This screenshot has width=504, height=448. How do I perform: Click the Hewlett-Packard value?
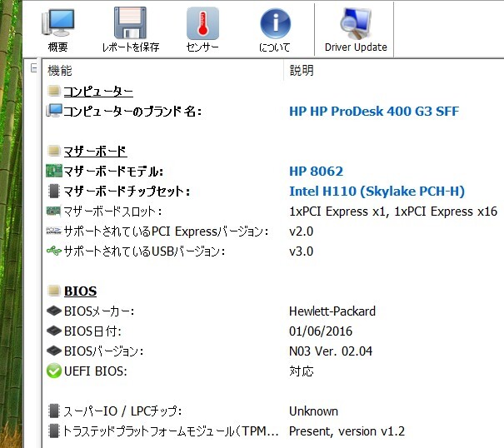[332, 311]
